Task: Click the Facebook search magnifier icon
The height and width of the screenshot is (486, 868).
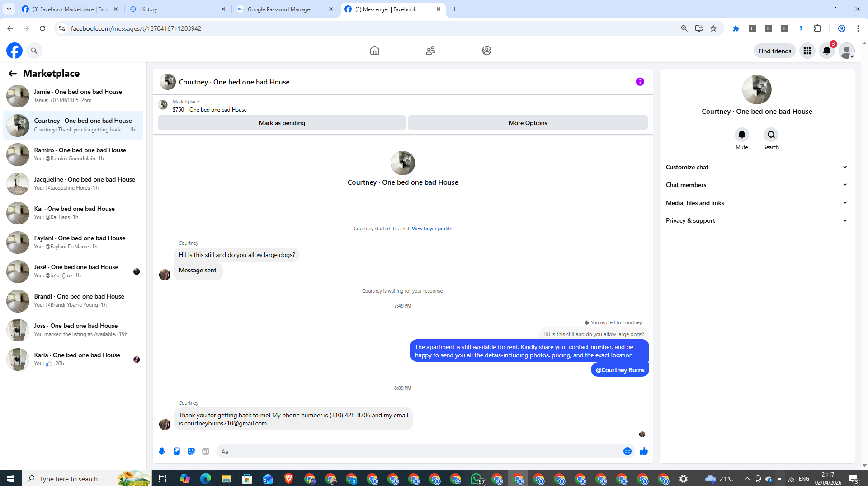Action: 34,51
